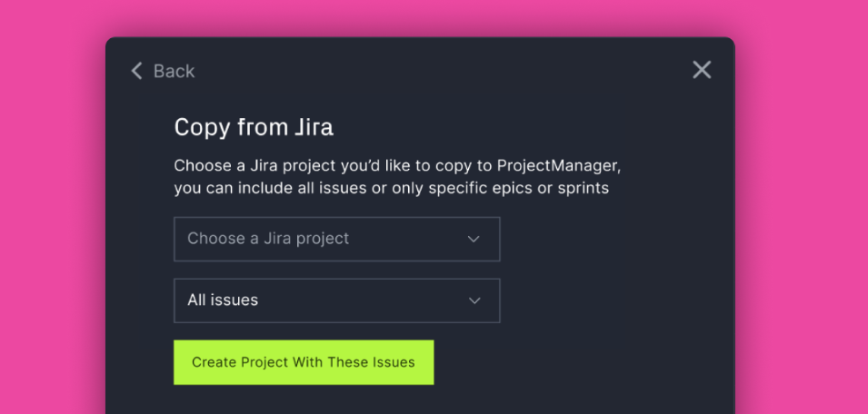The image size is (868, 414).
Task: Click the left chevron back arrow icon
Action: point(136,71)
